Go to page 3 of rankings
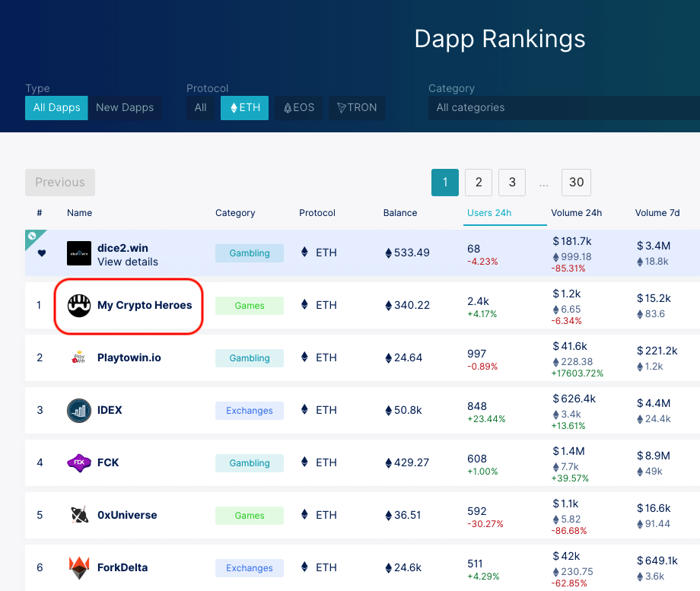This screenshot has height=591, width=700. tap(512, 182)
